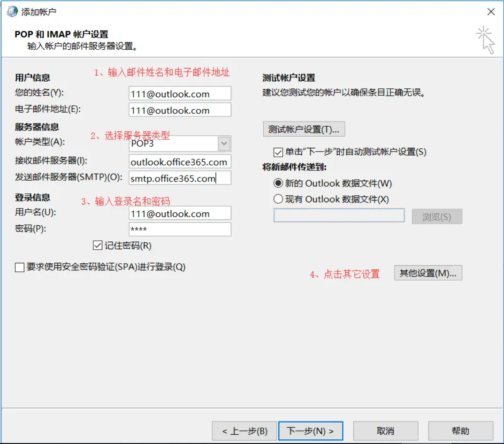Go back with < 上一步(B) button
The image size is (504, 444).
[x=244, y=431]
